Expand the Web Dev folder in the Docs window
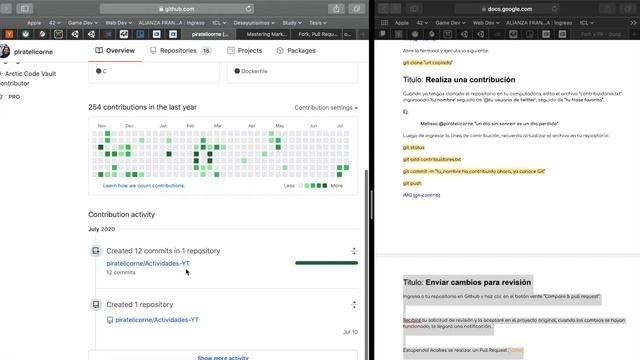 point(486,23)
